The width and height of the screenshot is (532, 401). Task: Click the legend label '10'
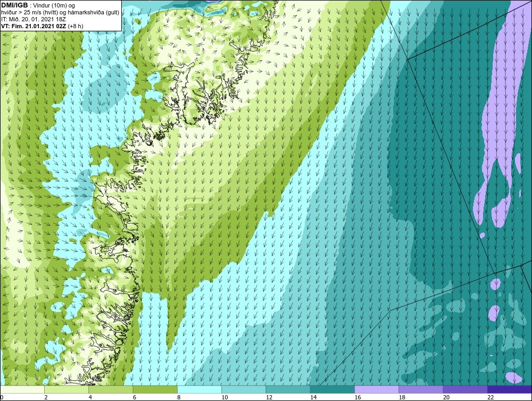pyautogui.click(x=225, y=397)
